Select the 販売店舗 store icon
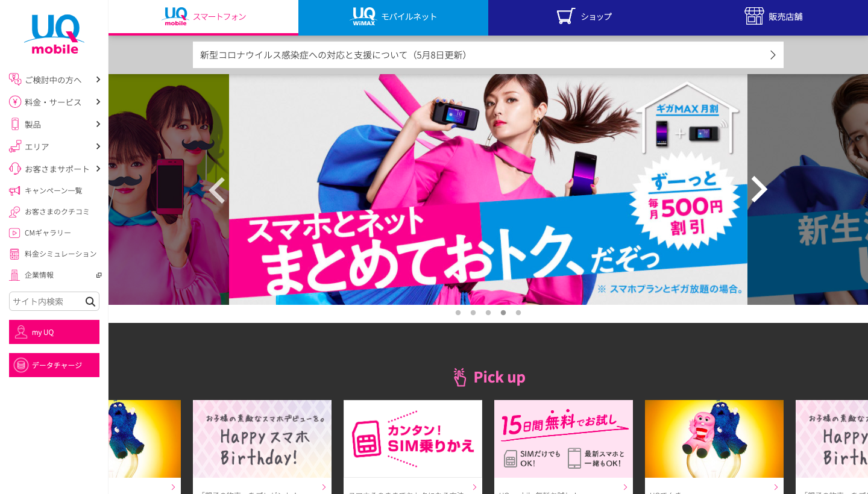The width and height of the screenshot is (868, 494). (x=754, y=15)
